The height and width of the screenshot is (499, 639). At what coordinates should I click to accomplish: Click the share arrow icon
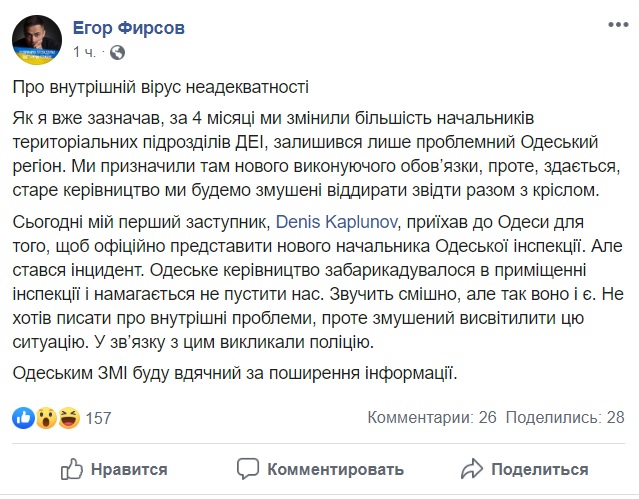point(472,467)
